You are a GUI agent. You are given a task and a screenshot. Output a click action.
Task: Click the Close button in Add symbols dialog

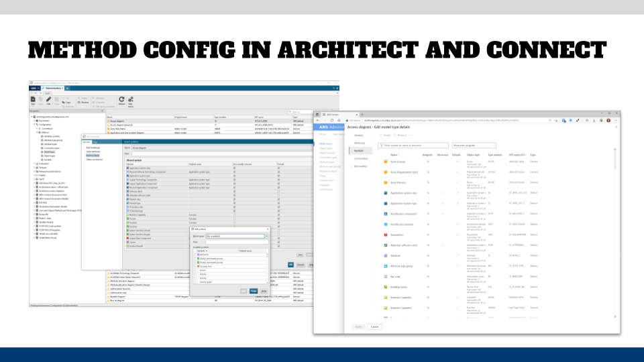pyautogui.click(x=254, y=291)
